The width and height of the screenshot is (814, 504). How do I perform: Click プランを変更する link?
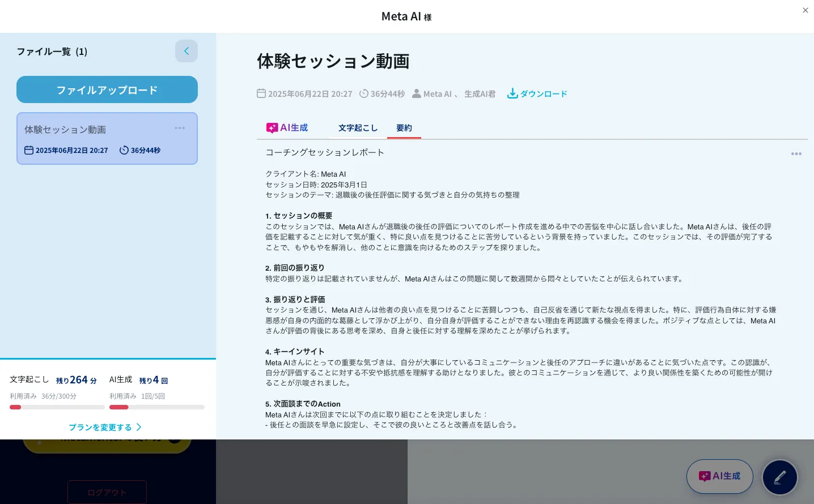[100, 428]
